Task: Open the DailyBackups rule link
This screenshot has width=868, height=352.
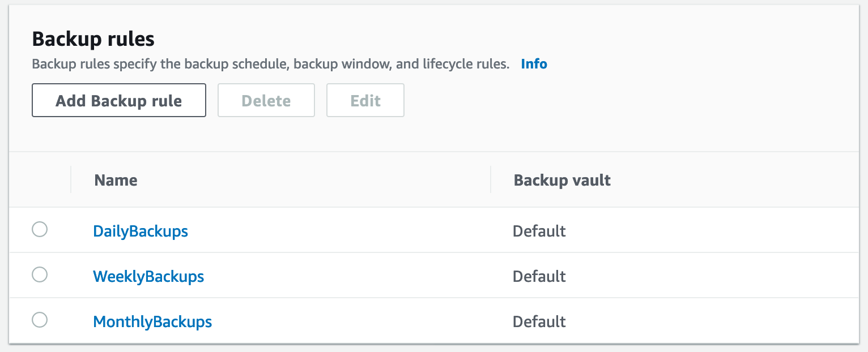Action: [141, 231]
